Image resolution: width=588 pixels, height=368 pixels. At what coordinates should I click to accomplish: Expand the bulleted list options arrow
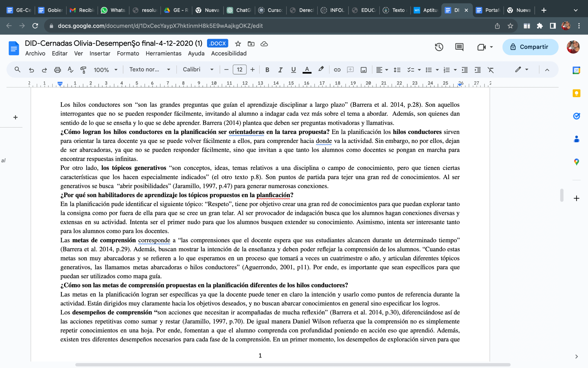[437, 70]
